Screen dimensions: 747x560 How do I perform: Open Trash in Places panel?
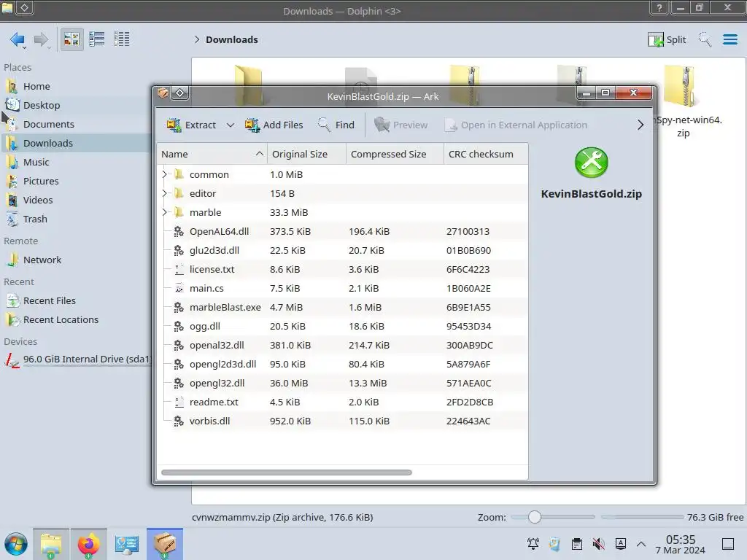tap(77, 219)
